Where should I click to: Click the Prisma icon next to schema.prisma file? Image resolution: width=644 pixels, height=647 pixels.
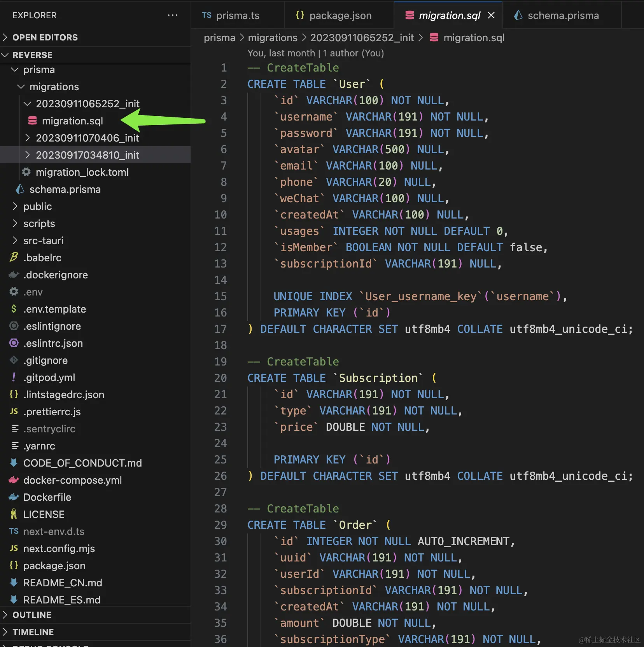click(20, 189)
